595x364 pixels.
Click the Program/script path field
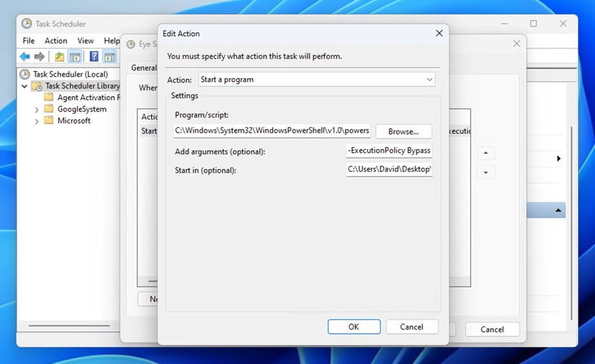pos(272,130)
